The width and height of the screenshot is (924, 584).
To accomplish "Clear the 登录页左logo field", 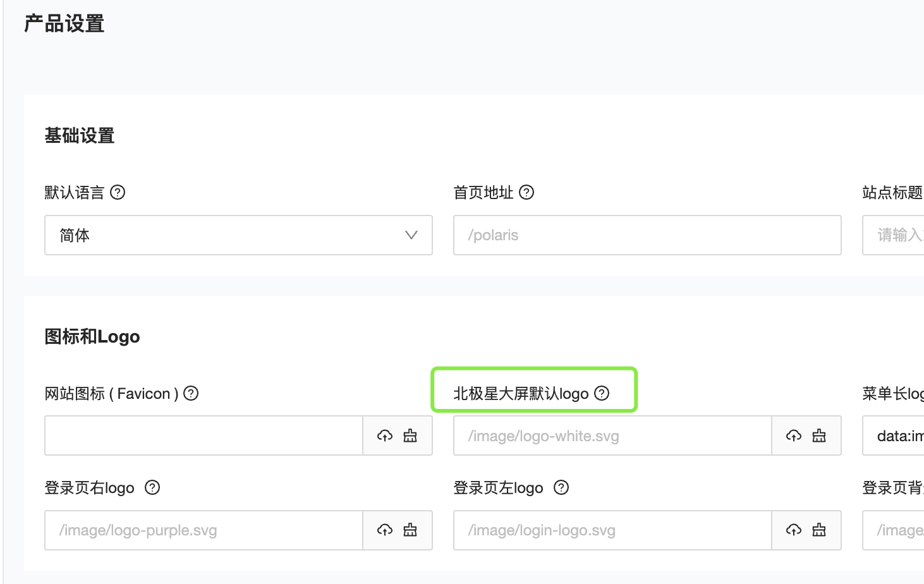I will tap(819, 530).
